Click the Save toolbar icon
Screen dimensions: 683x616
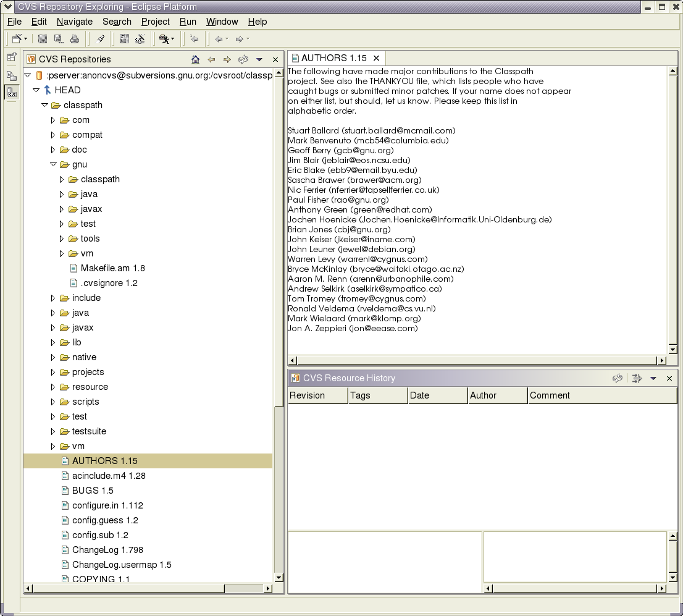point(42,39)
